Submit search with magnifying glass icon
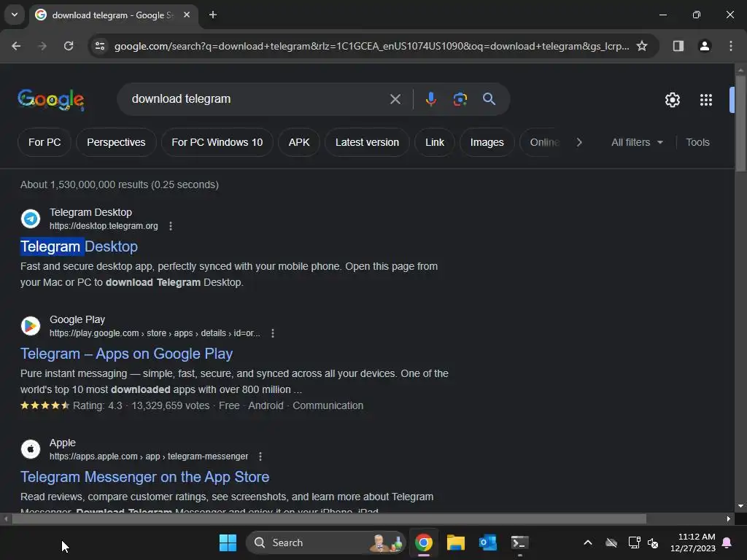The image size is (747, 560). click(489, 99)
